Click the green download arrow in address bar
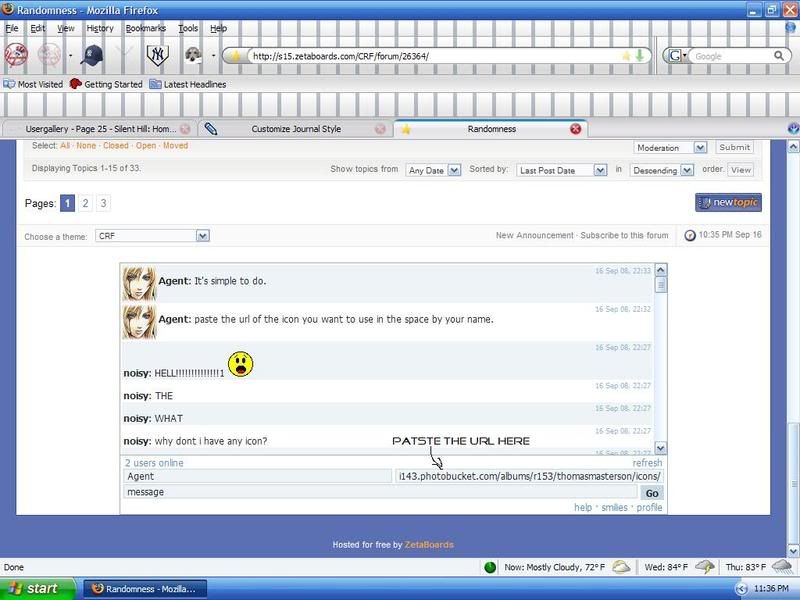The width and height of the screenshot is (800, 600). [639, 56]
